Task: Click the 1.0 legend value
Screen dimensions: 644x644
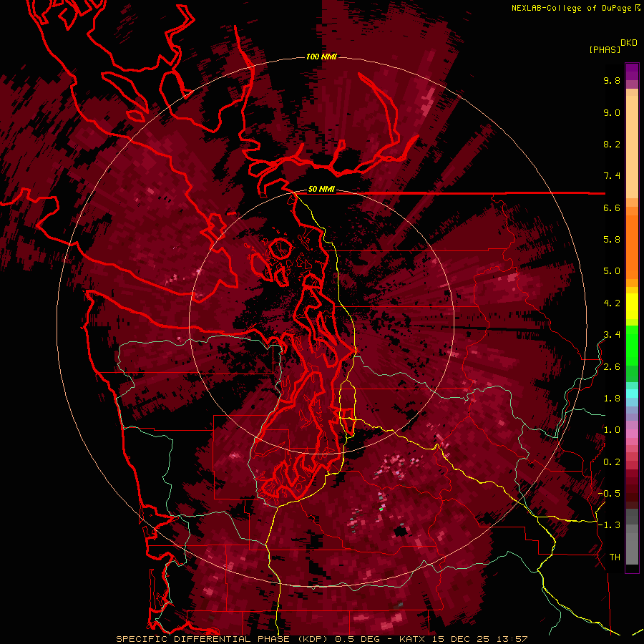Action: pos(612,430)
